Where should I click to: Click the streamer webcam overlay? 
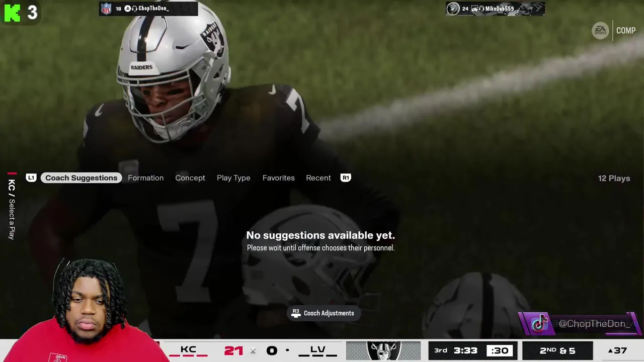pos(86,310)
